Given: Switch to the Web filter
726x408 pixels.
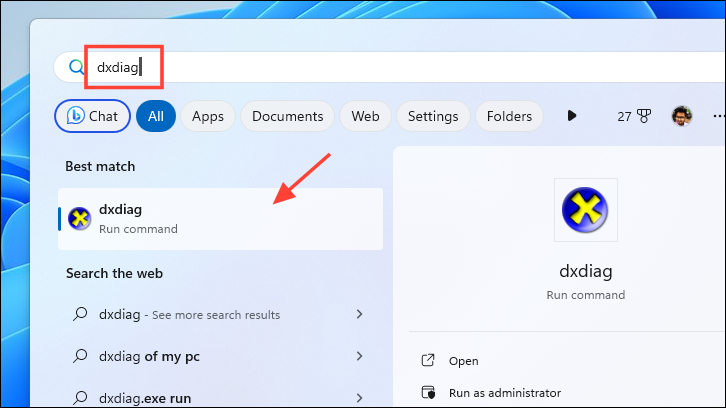Looking at the screenshot, I should 365,116.
